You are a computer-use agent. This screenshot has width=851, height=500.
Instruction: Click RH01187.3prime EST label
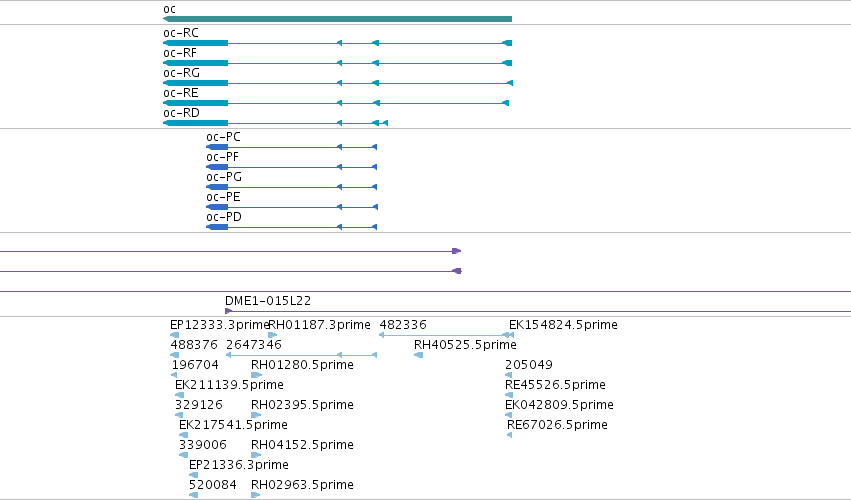click(x=320, y=325)
